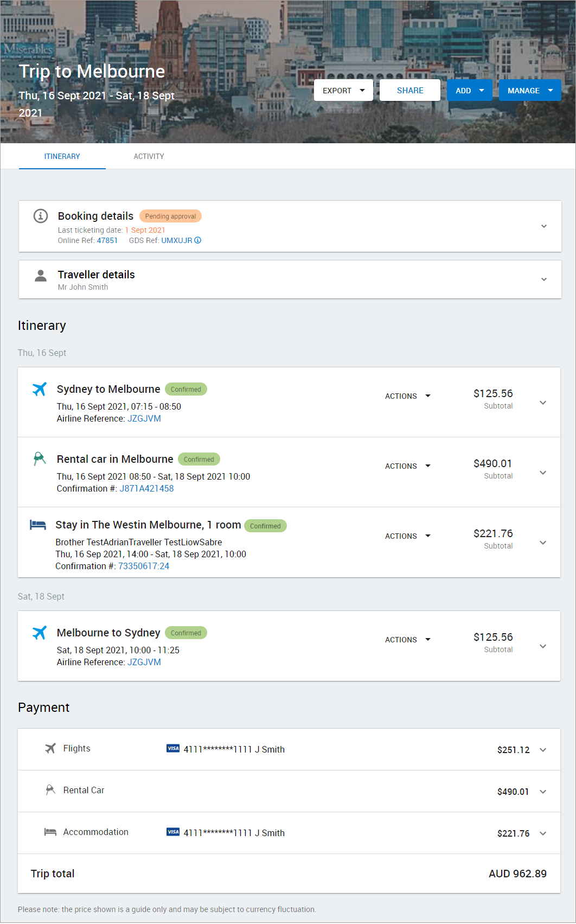576x924 pixels.
Task: Click Confirmed badge on Melbourne to Sydney
Action: (x=186, y=633)
